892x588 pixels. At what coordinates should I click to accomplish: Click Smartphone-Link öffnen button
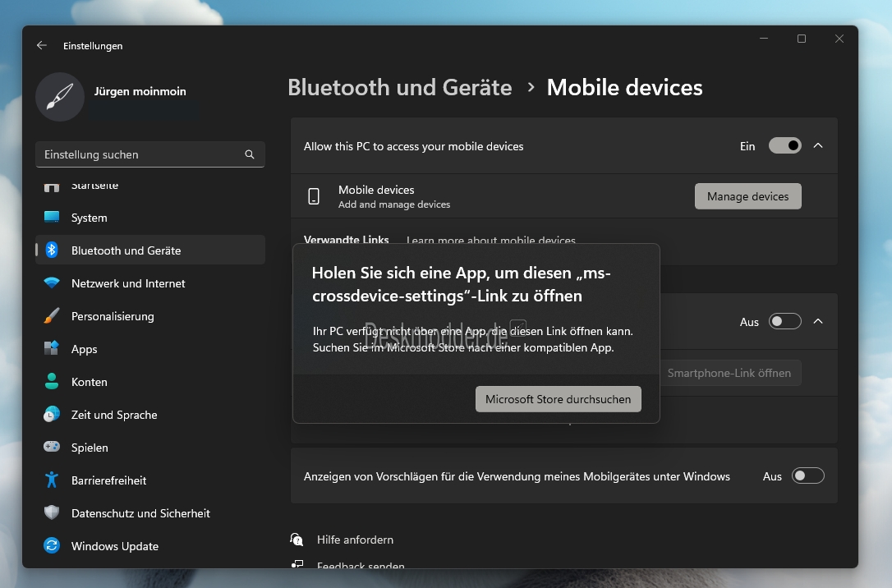click(x=729, y=373)
